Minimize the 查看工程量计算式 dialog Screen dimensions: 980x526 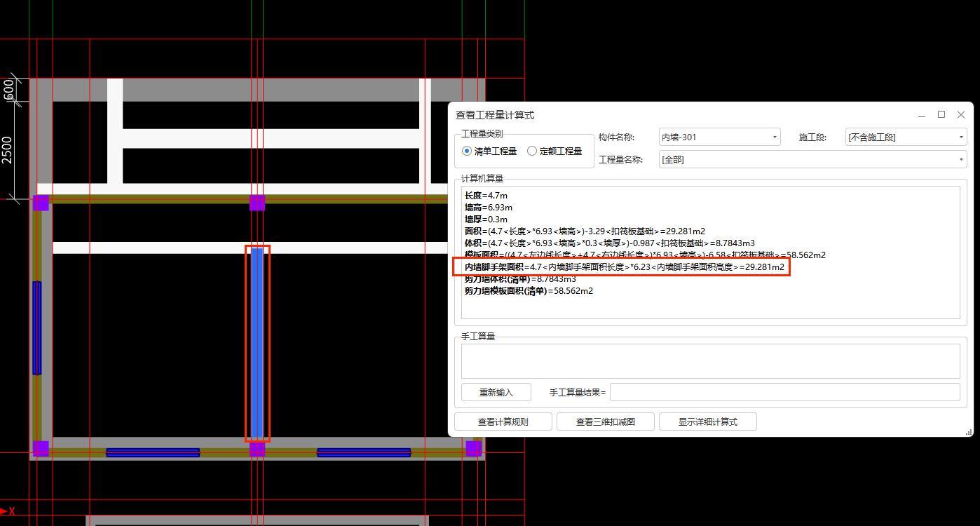click(x=922, y=114)
